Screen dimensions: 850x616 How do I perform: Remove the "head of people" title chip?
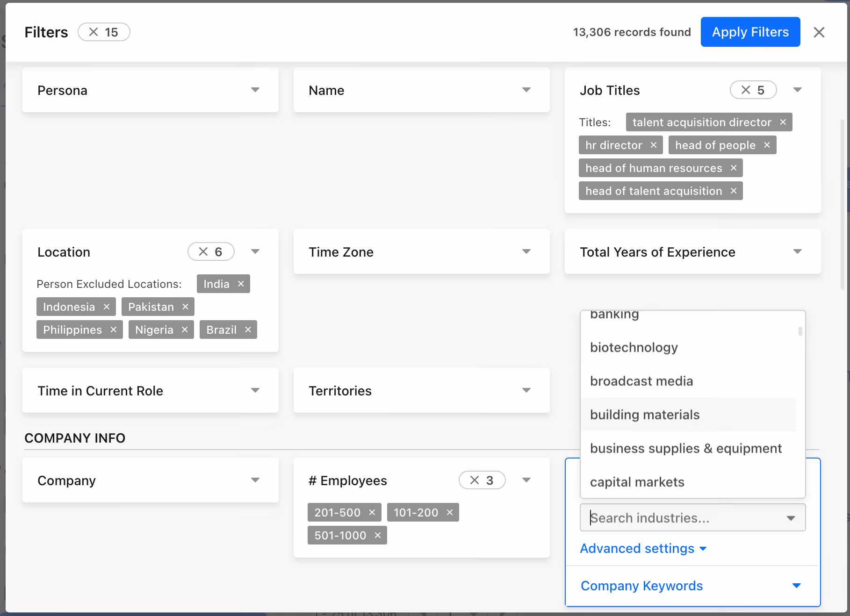[767, 145]
